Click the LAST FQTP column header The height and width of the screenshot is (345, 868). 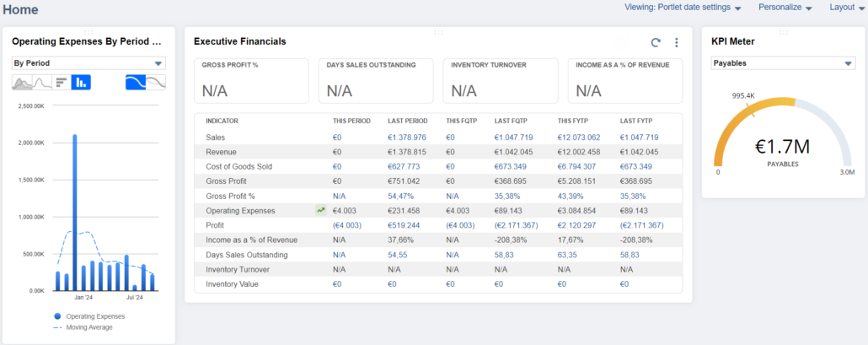coord(511,121)
